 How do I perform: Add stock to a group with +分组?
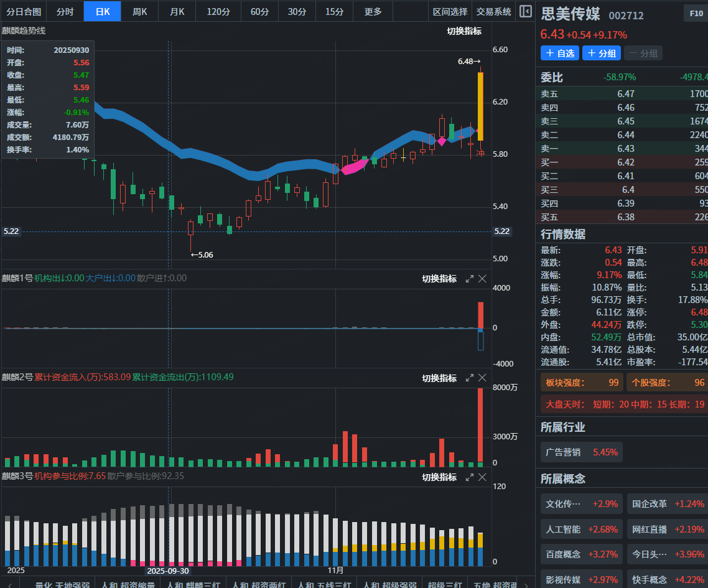(x=601, y=54)
